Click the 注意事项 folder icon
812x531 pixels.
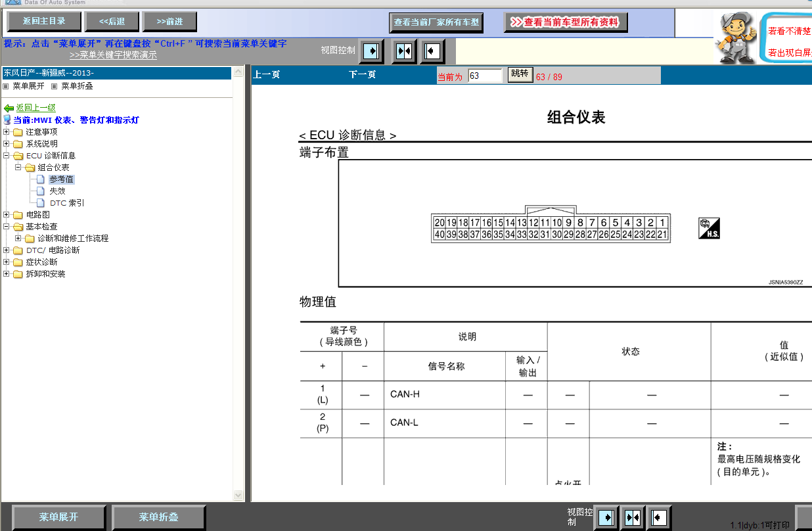18,132
